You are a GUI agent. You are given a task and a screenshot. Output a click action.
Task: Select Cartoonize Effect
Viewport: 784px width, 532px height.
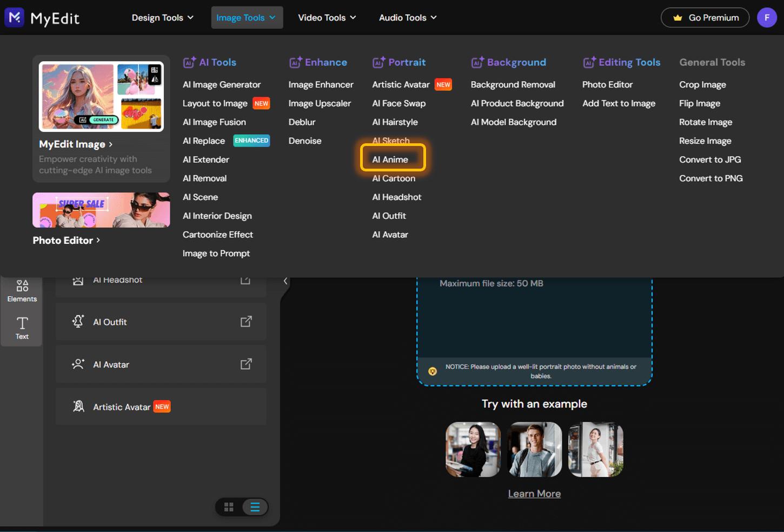[x=218, y=235]
